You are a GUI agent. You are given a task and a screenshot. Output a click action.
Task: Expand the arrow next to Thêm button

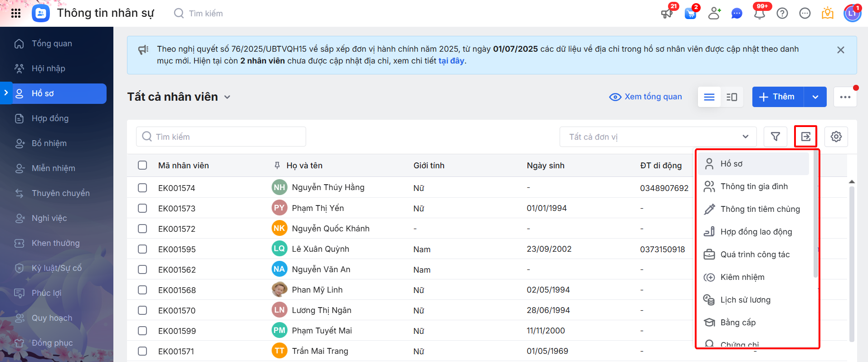pos(815,97)
